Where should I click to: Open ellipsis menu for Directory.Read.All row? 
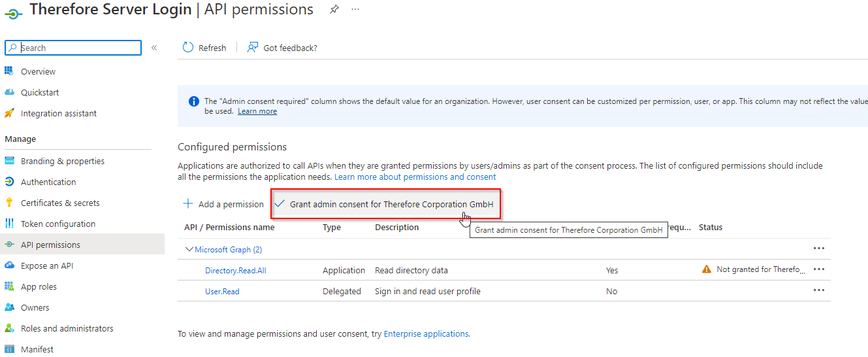[819, 269]
